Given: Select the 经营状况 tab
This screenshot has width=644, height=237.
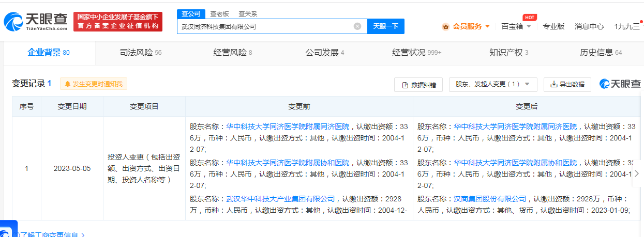Looking at the screenshot, I should (x=416, y=52).
